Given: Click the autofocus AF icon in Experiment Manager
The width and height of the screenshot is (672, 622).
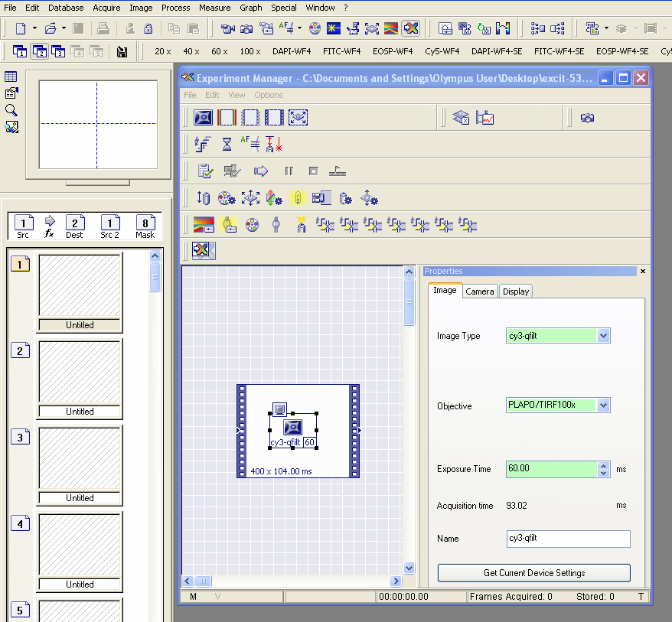Looking at the screenshot, I should pos(250,144).
